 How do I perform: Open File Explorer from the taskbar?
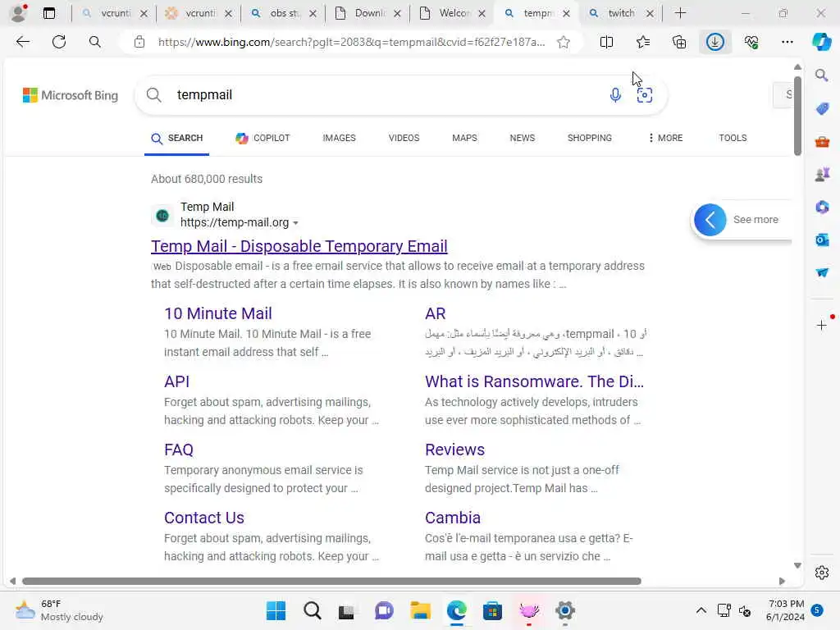point(420,610)
